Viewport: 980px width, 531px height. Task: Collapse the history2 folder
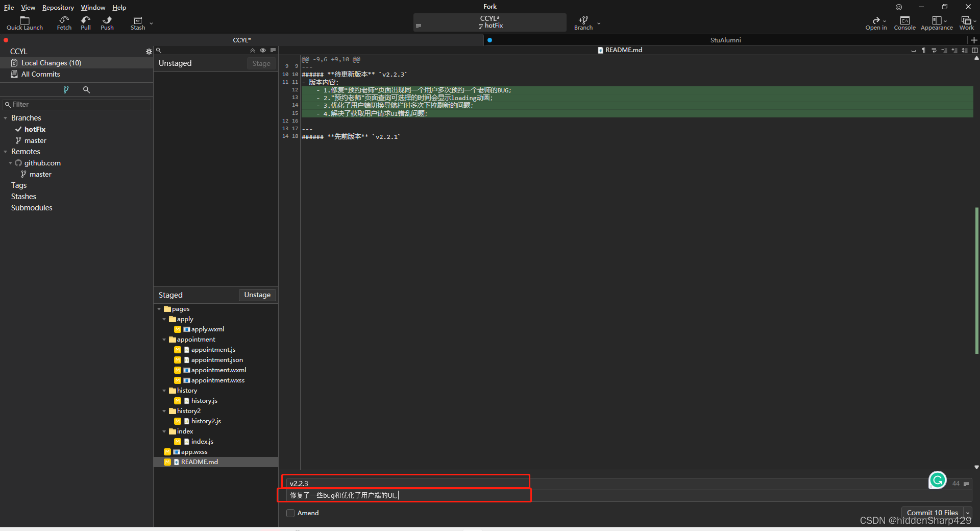(164, 411)
